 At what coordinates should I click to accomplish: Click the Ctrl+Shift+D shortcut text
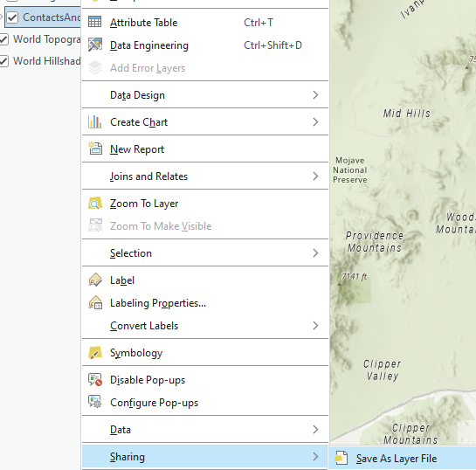pyautogui.click(x=272, y=45)
